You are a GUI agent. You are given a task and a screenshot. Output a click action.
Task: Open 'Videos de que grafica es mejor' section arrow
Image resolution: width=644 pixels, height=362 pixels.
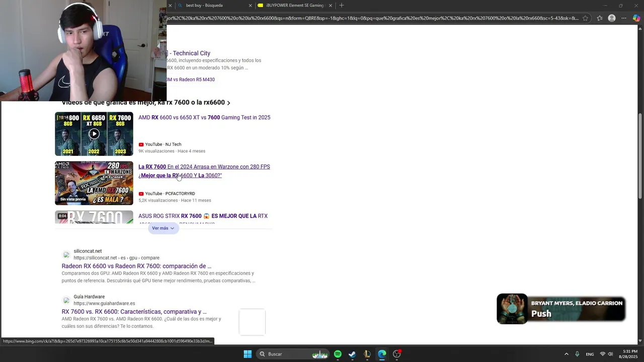pyautogui.click(x=228, y=103)
